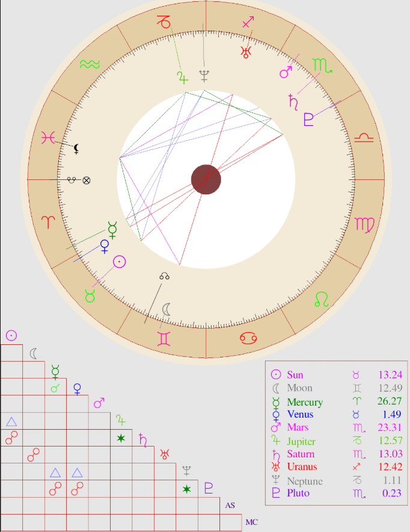Click the Neptune trident inside the chart wheel
The image size is (410, 532).
[x=204, y=76]
